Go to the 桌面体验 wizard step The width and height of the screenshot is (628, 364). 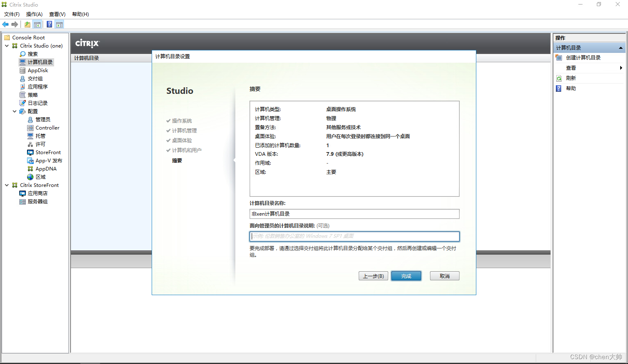click(182, 141)
